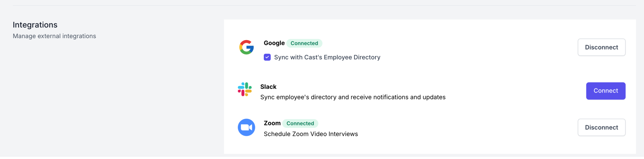Click empty gray area below Manage external integrations
The height and width of the screenshot is (159, 644).
coord(98,98)
